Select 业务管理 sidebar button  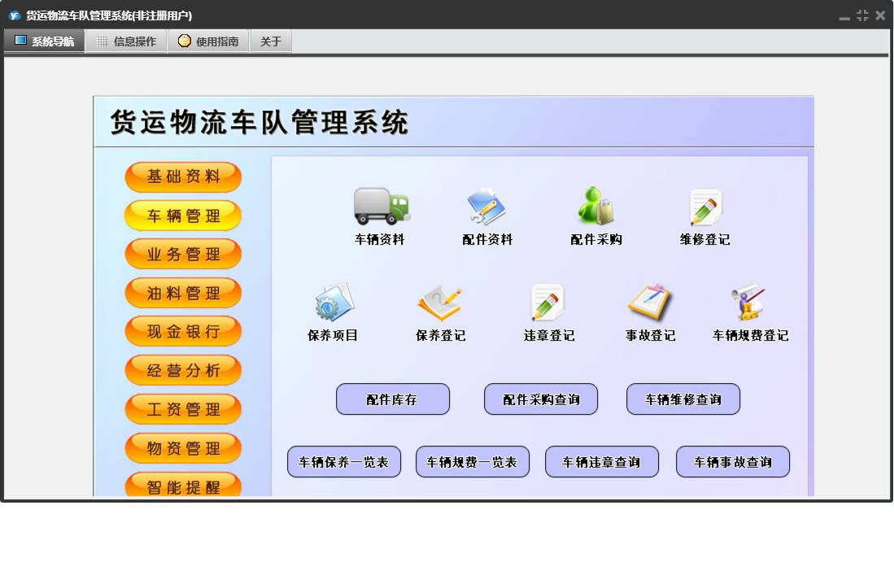(x=183, y=254)
